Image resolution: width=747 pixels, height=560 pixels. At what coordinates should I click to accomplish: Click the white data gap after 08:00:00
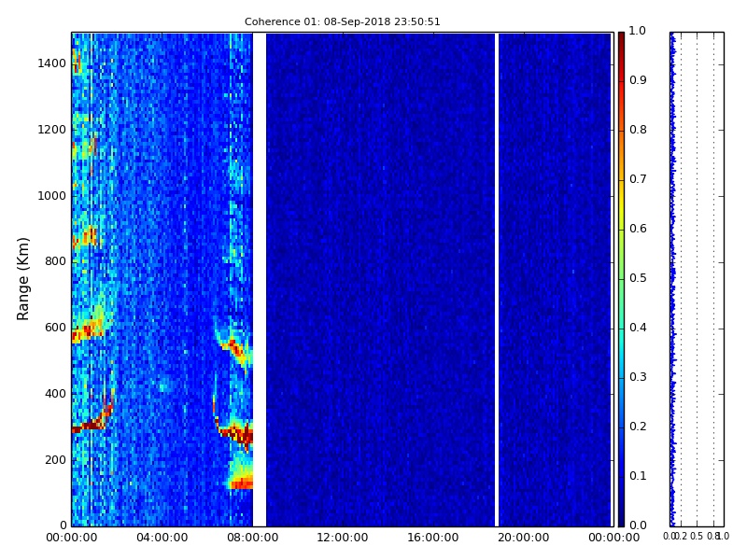260,279
